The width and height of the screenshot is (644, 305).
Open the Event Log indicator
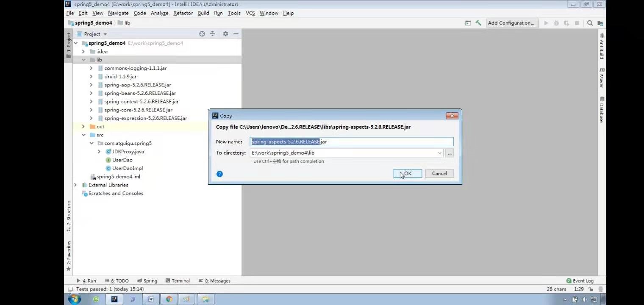click(x=580, y=281)
